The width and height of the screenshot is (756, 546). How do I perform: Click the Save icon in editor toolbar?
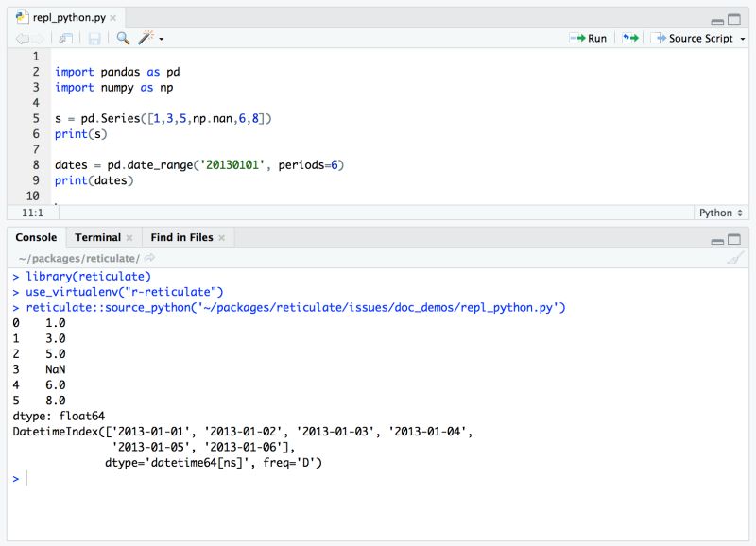click(94, 38)
